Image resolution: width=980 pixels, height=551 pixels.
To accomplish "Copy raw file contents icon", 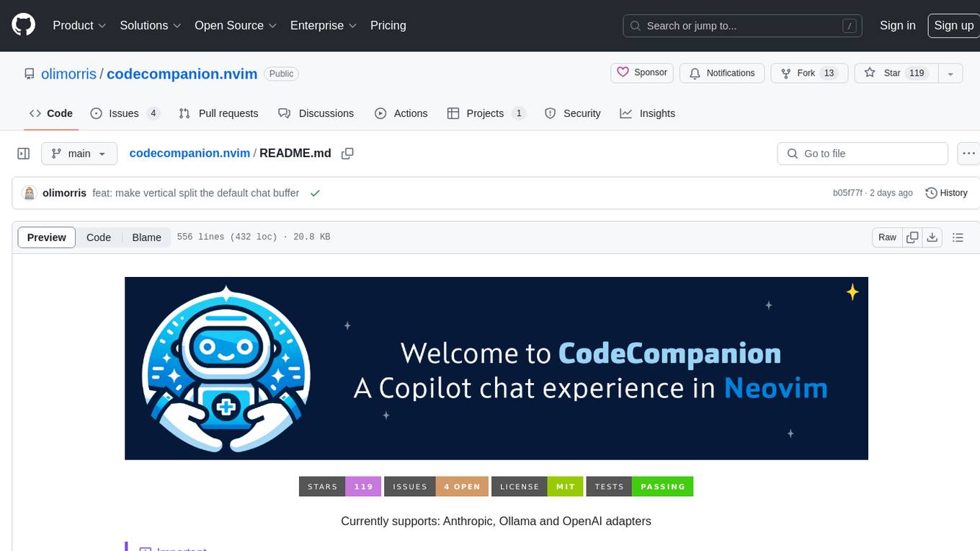I will [x=913, y=237].
